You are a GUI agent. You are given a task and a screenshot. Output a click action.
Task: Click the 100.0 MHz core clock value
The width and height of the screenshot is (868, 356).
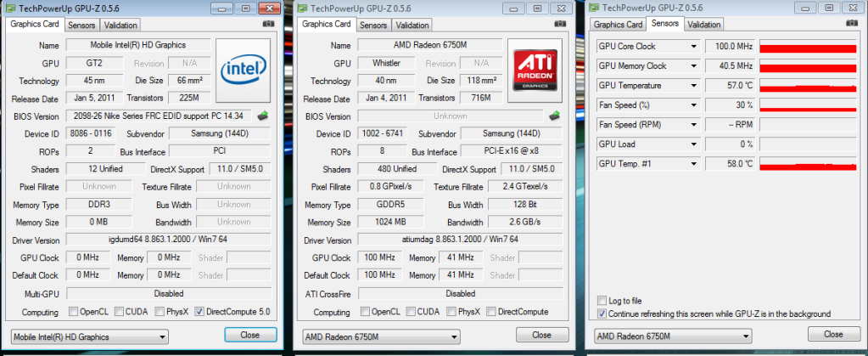point(731,47)
